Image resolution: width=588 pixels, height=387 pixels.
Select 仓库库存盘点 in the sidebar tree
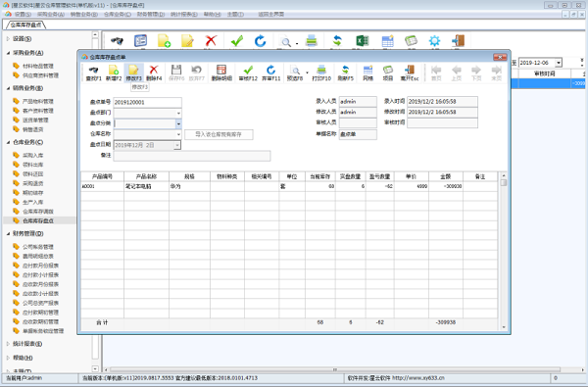(38, 220)
